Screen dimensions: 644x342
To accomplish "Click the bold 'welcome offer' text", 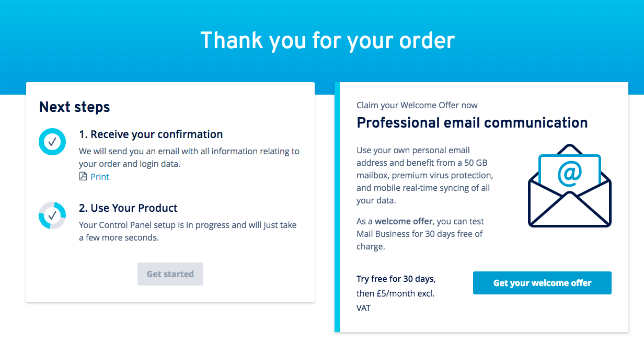I will click(x=404, y=221).
